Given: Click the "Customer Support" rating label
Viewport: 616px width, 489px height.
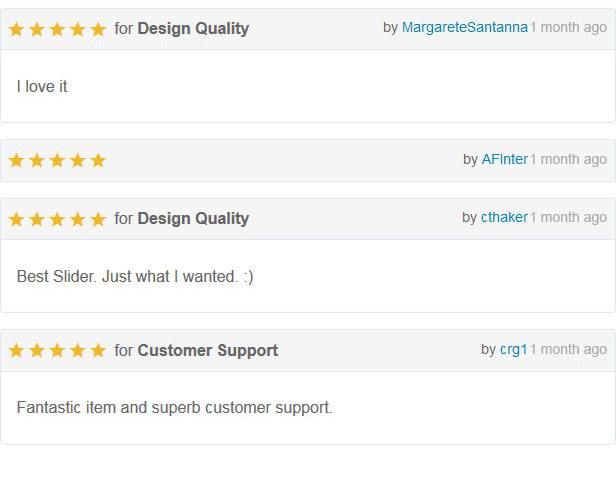Looking at the screenshot, I should 208,351.
